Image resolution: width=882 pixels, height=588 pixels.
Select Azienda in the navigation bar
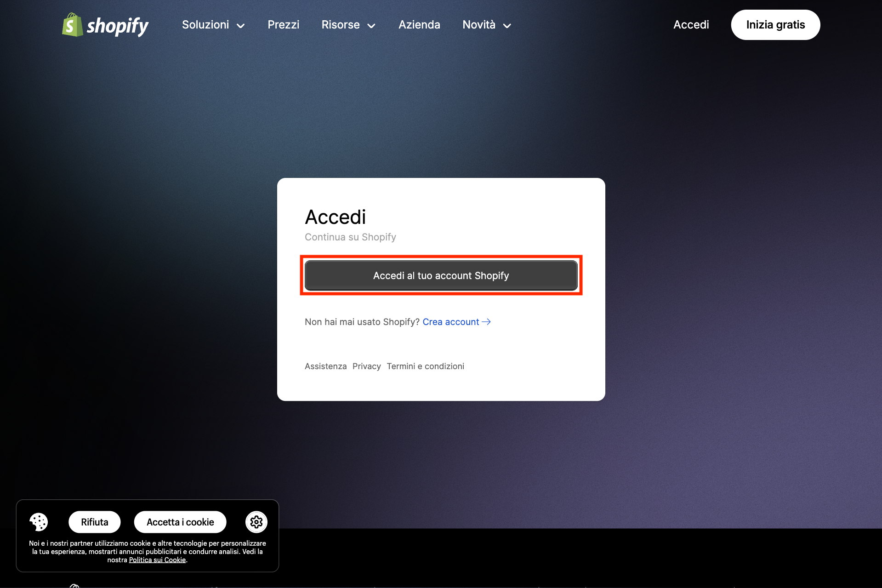(x=419, y=25)
